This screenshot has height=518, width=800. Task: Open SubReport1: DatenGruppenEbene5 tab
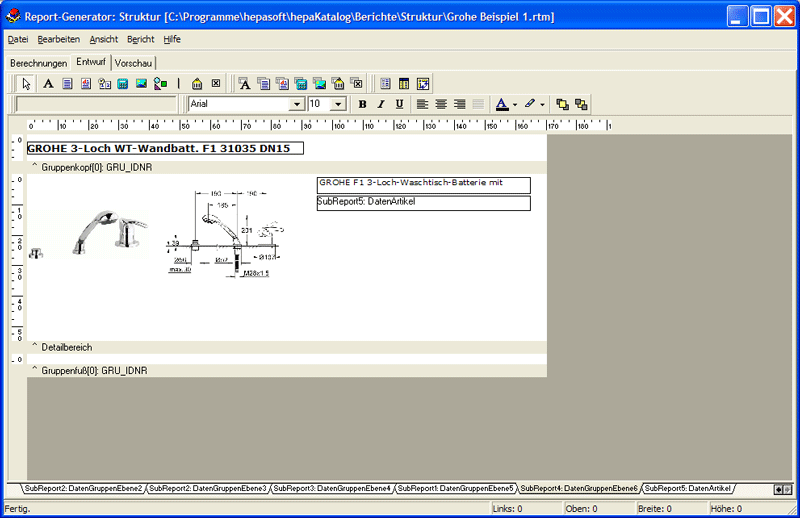click(x=456, y=488)
